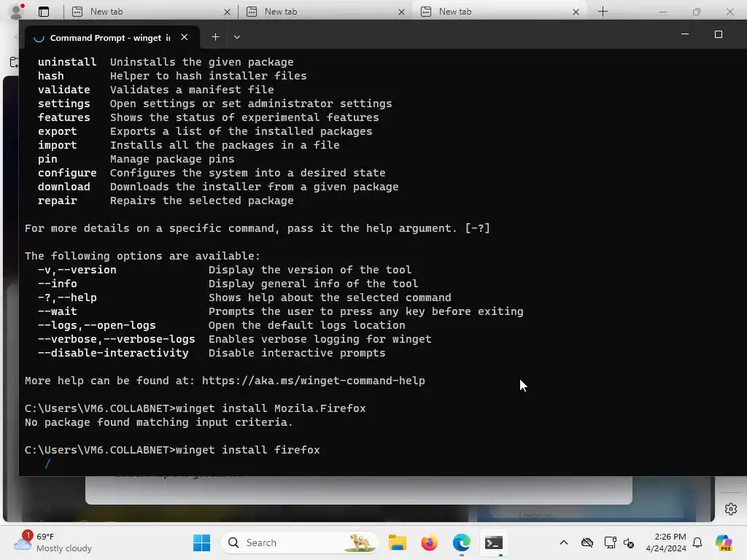Select the Command Prompt - winget tab

pos(112,38)
